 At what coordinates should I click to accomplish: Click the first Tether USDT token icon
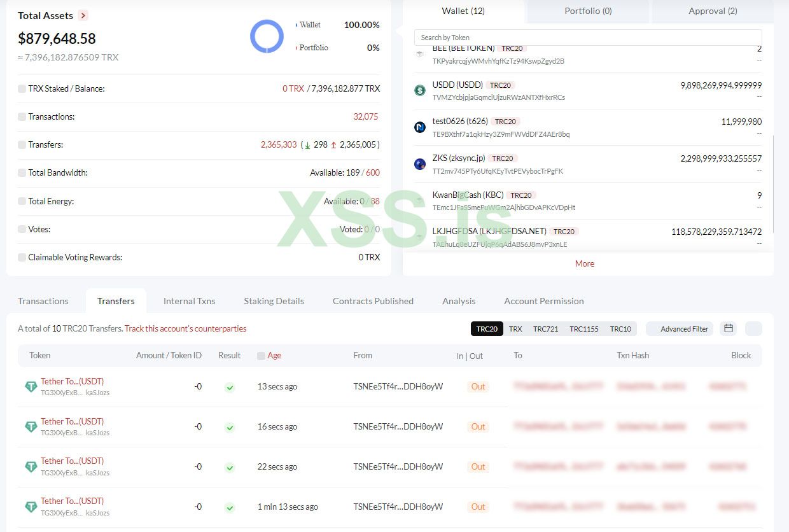31,387
